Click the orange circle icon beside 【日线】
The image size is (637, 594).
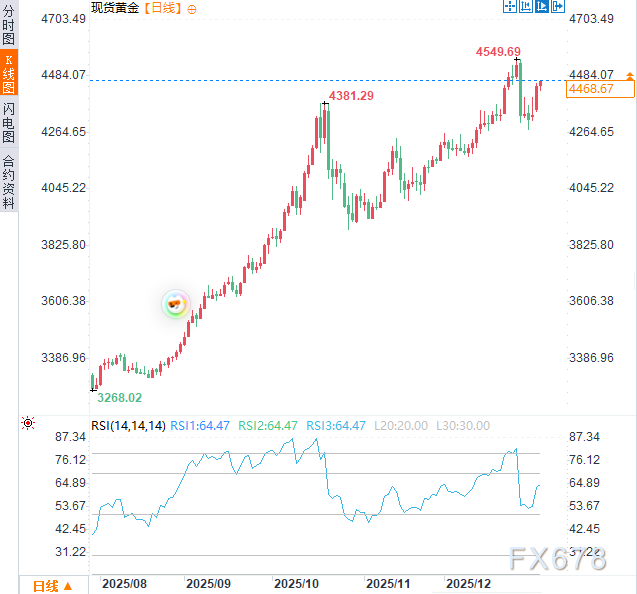pyautogui.click(x=192, y=8)
